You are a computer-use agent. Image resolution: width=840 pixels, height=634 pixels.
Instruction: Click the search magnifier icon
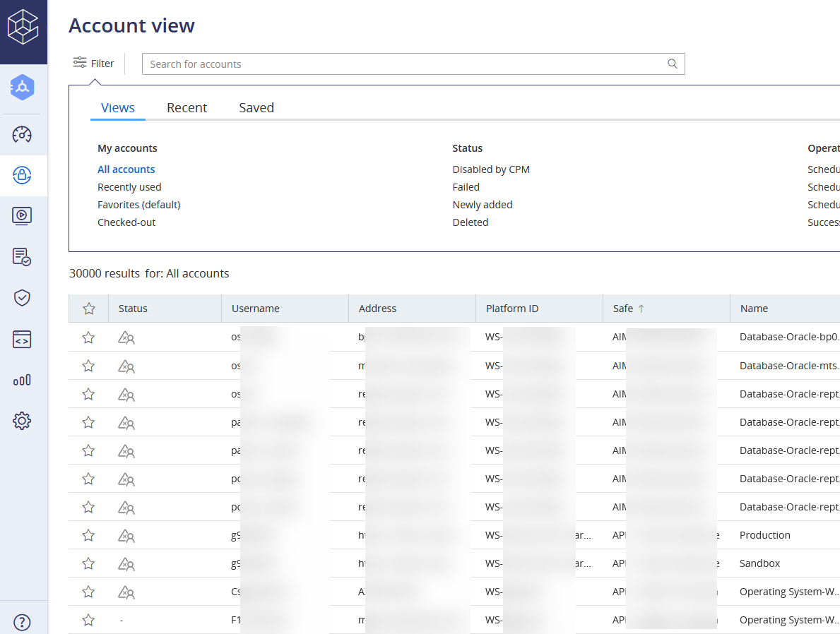point(673,64)
